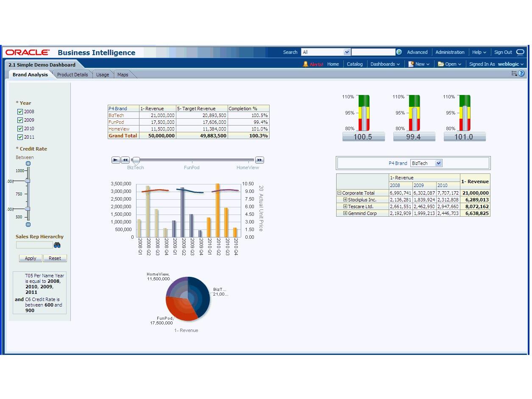Click the BizTech brand link in table

(116, 115)
